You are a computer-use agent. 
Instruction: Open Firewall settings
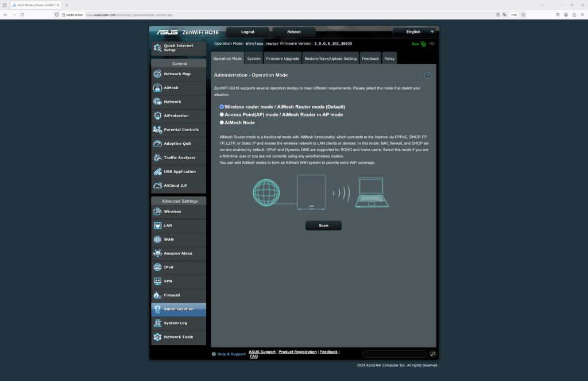(179, 295)
